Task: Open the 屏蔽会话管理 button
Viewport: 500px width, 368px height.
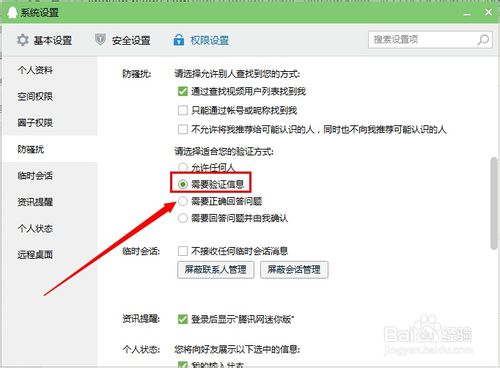Action: pyautogui.click(x=294, y=270)
